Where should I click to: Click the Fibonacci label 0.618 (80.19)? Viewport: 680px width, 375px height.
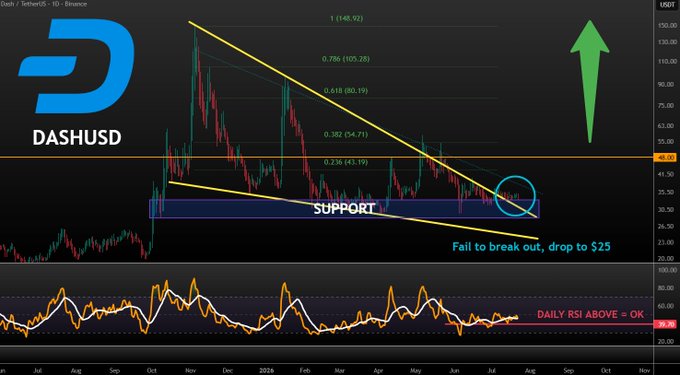click(x=346, y=91)
